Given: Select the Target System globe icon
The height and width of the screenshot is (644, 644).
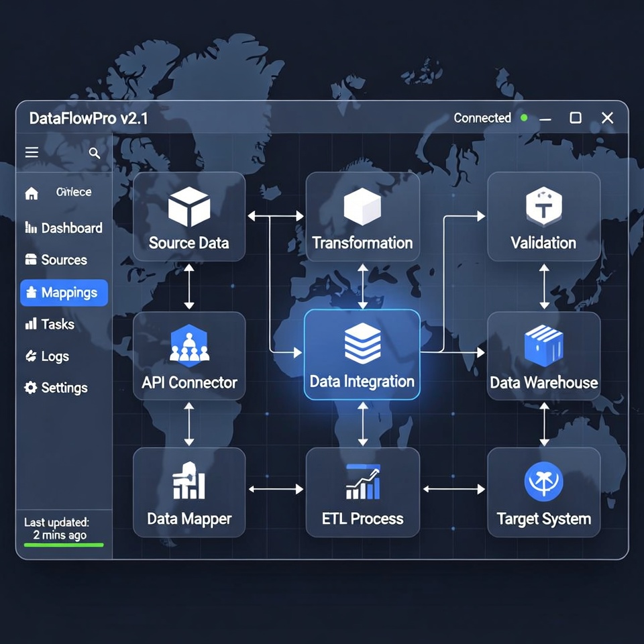Looking at the screenshot, I should (x=543, y=482).
